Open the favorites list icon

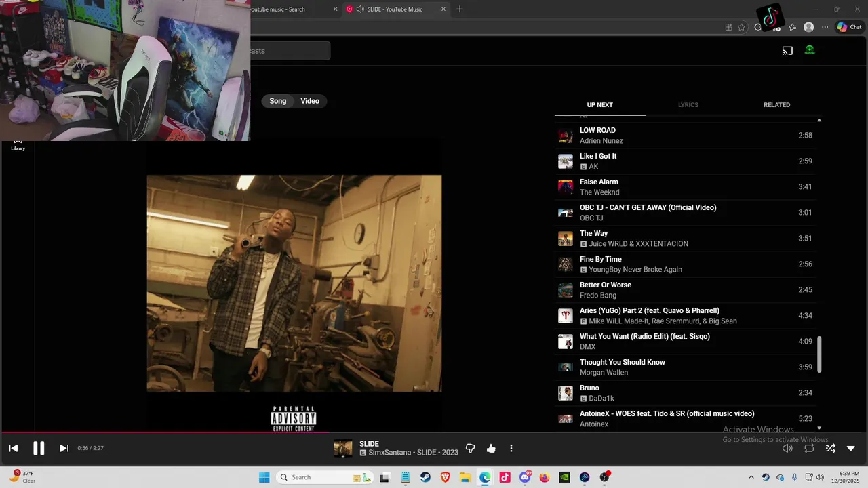click(793, 27)
